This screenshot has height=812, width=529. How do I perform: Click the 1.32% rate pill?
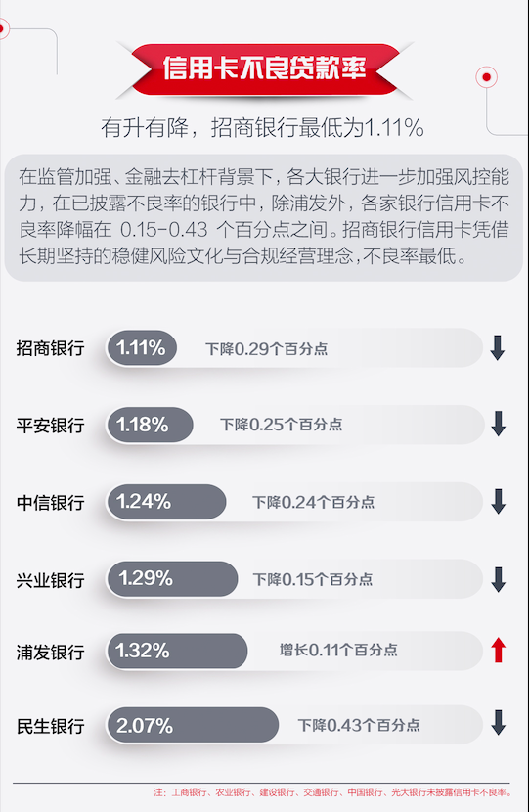point(177,651)
